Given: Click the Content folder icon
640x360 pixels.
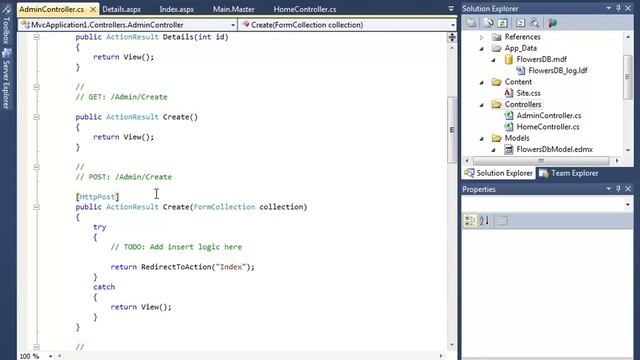Looking at the screenshot, I should coord(496,82).
